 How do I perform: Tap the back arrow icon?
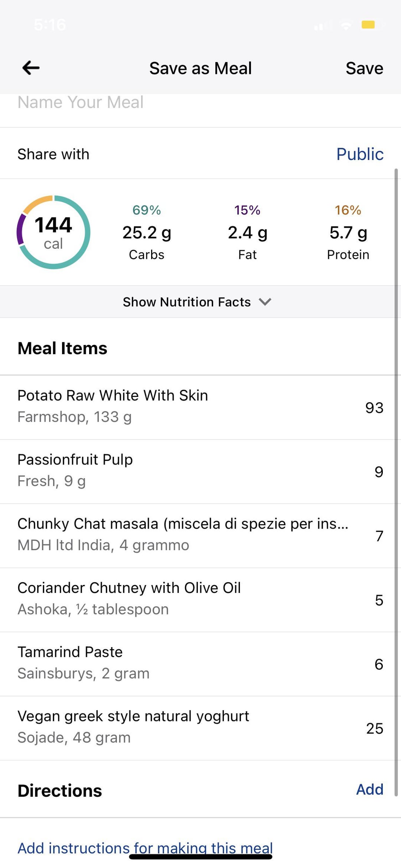click(x=31, y=68)
